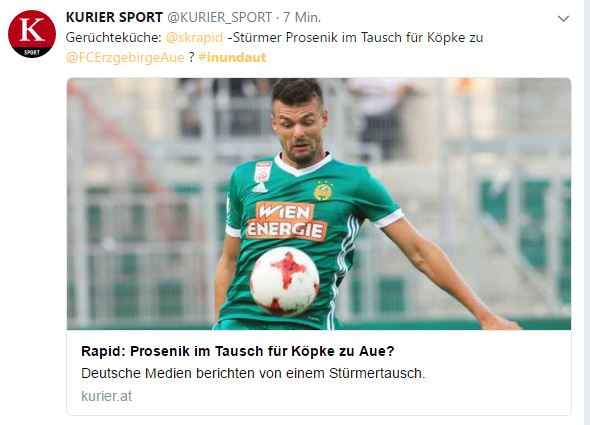Open the Prosenik player photo preview
590x425 pixels.
319,204
